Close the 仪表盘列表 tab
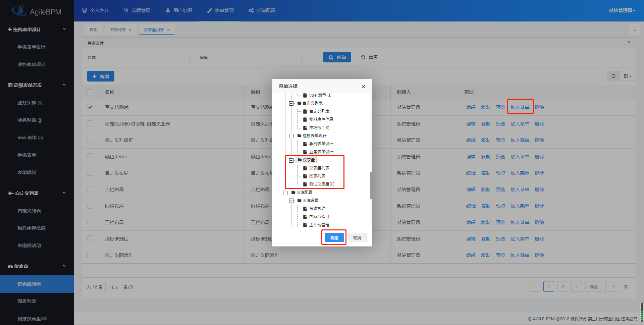 click(168, 30)
